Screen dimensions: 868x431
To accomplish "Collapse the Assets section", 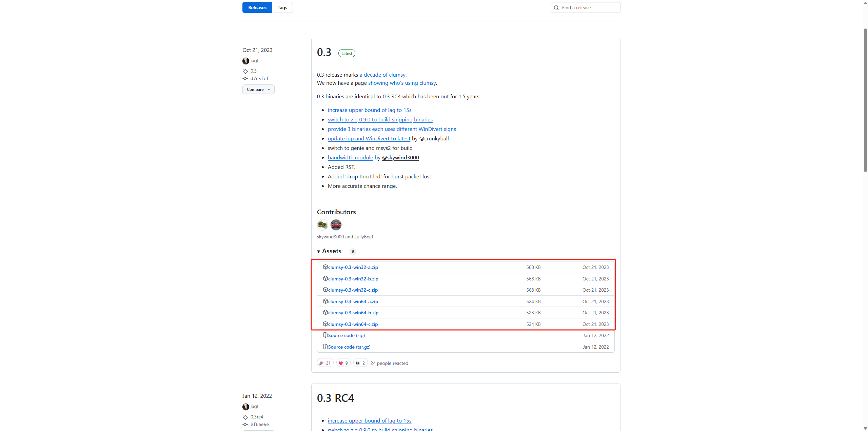I will [x=329, y=251].
